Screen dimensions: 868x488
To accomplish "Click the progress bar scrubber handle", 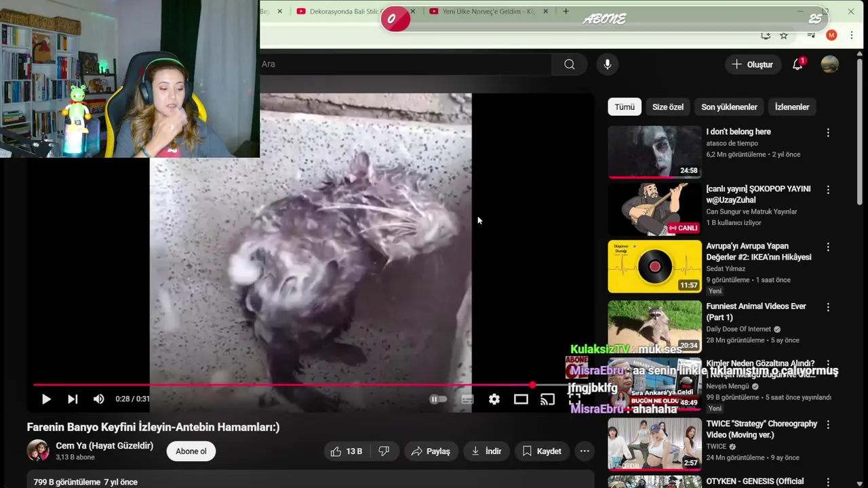I will [x=532, y=385].
